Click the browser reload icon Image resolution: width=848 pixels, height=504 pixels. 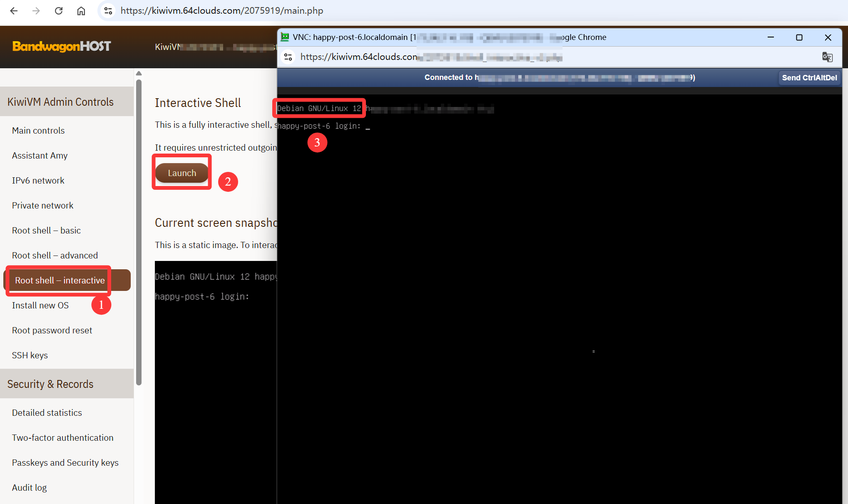tap(59, 11)
